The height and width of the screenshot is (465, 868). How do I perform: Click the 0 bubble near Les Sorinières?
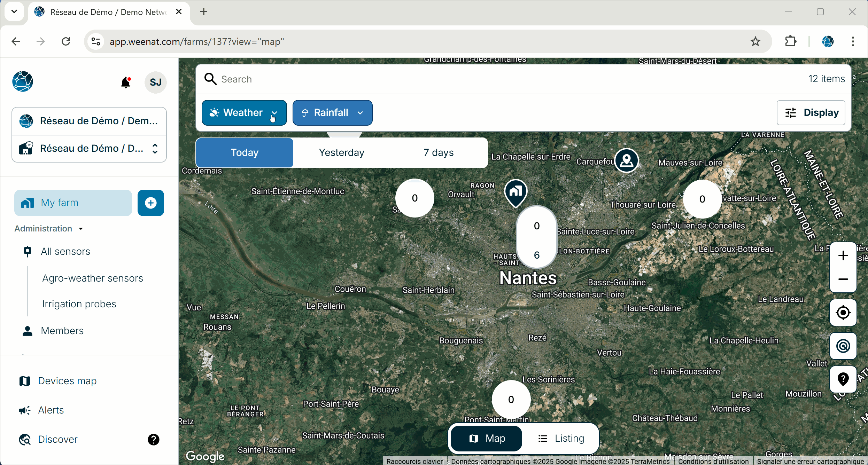[511, 400]
